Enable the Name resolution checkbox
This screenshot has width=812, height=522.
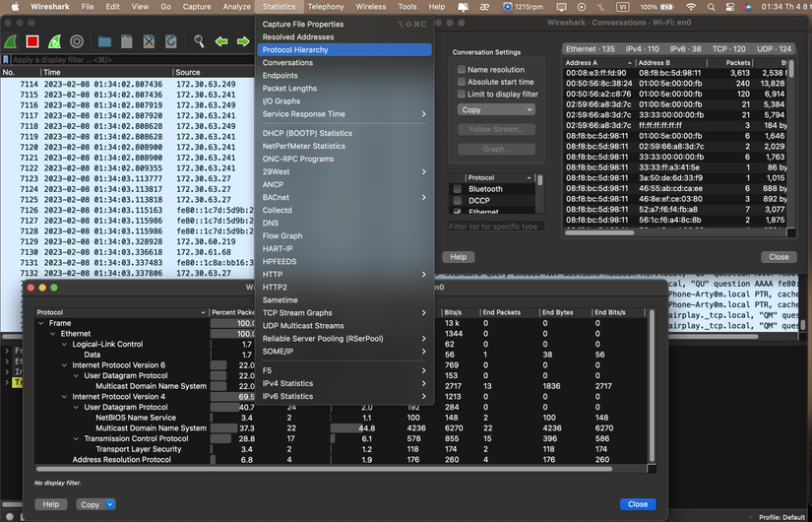pyautogui.click(x=462, y=70)
